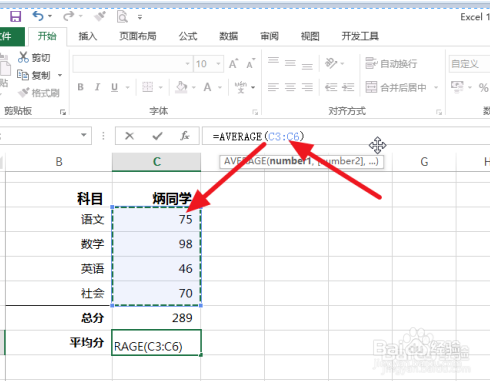Toggle underline formatting
The image size is (490, 381).
coord(114,87)
